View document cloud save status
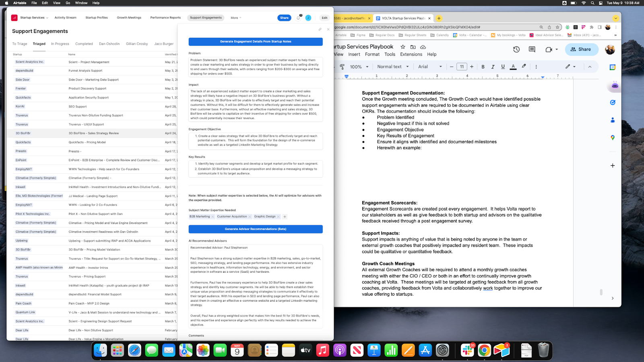The width and height of the screenshot is (644, 362). click(x=423, y=47)
